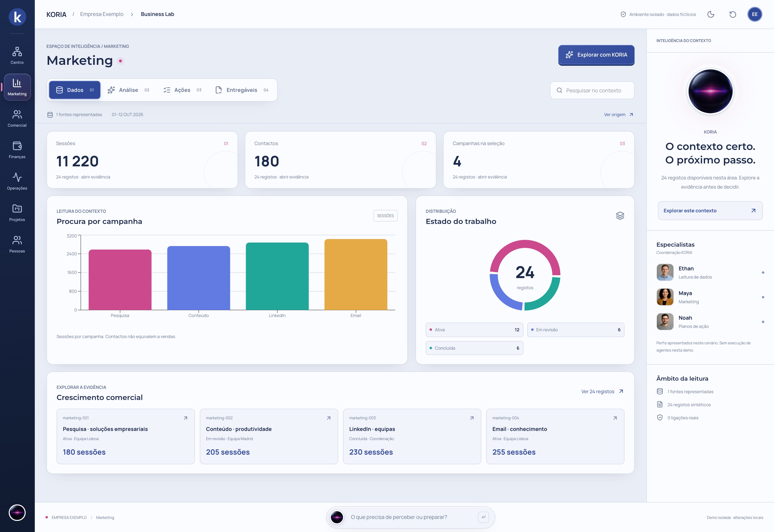Image resolution: width=774 pixels, height=532 pixels.
Task: Select specialist Maya row
Action: pyautogui.click(x=710, y=297)
